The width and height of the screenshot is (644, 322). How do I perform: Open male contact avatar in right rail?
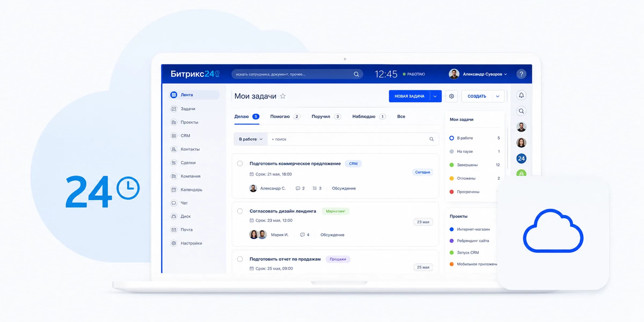click(521, 127)
